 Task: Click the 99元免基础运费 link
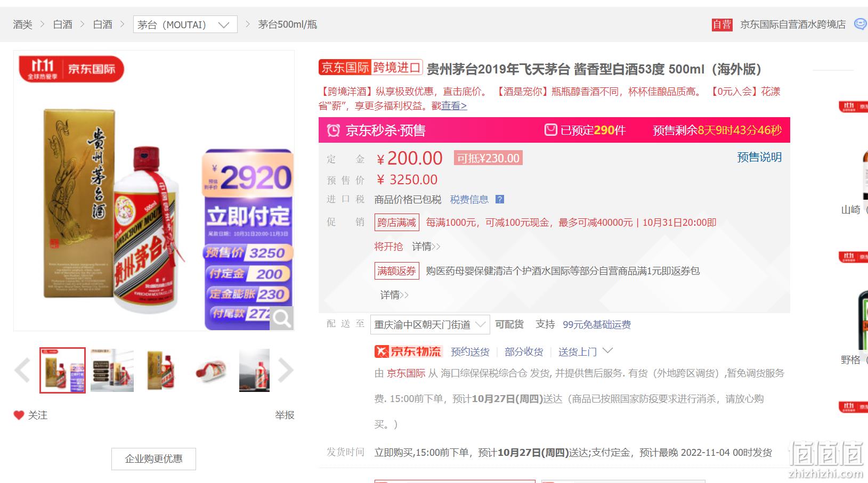[x=597, y=325]
